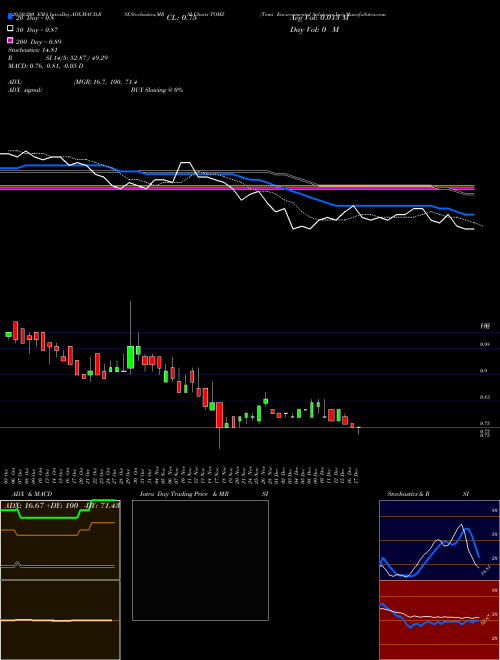Viewport: 500px width, 660px height.
Task: Click the blue Stochastics chart panel
Action: click(x=439, y=540)
